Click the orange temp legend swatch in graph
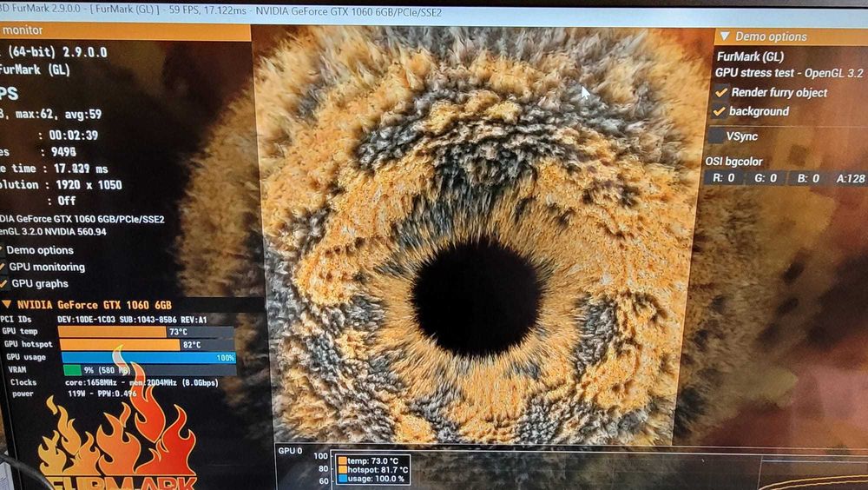Viewport: 868px width, 490px height. click(x=343, y=460)
